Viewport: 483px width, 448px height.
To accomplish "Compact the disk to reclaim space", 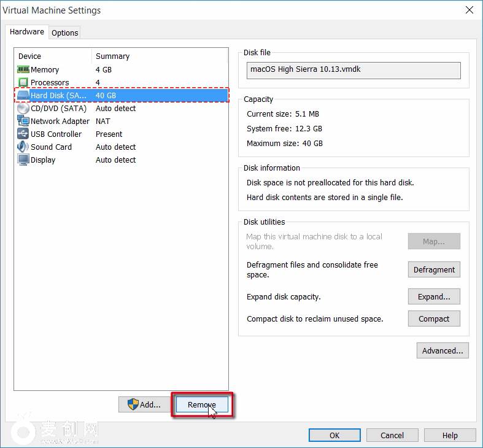I will pos(434,319).
